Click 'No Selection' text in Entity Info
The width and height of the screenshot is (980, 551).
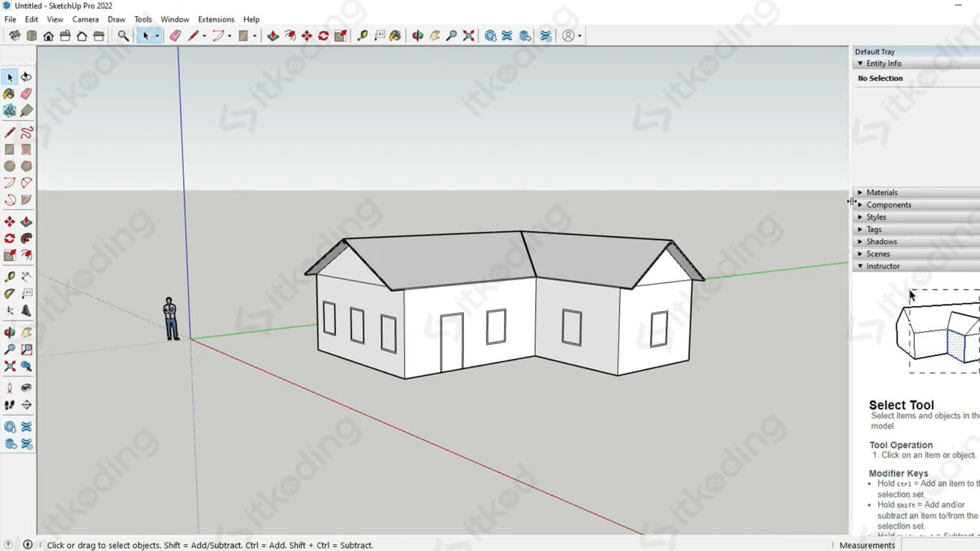(880, 78)
